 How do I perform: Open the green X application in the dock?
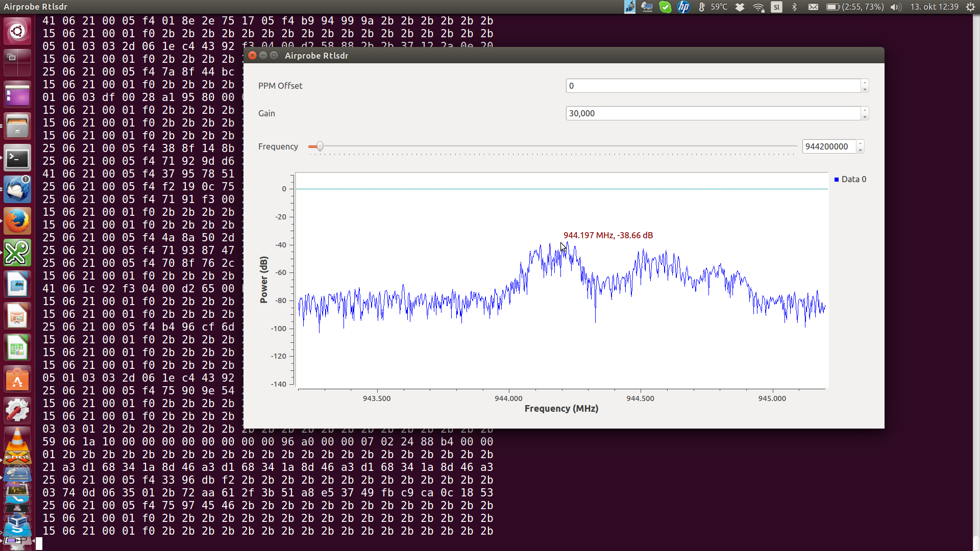click(x=17, y=253)
